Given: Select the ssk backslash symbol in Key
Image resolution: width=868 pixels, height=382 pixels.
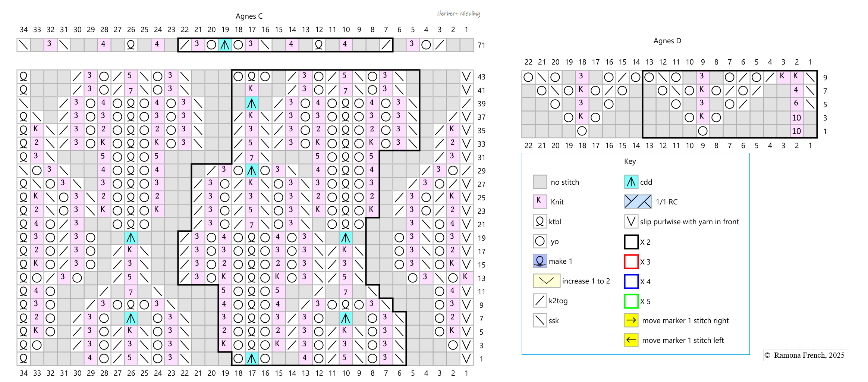Looking at the screenshot, I should 540,320.
